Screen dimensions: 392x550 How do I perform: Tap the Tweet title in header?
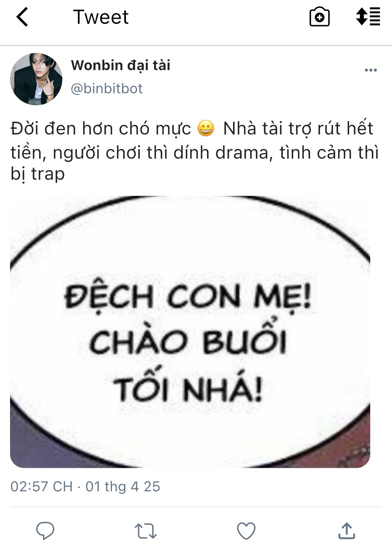click(x=101, y=17)
